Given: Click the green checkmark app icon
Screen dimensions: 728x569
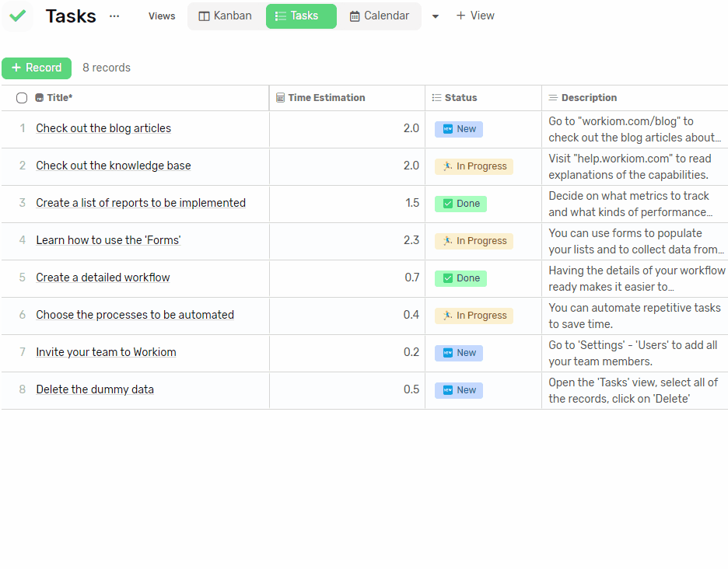Looking at the screenshot, I should (x=18, y=16).
